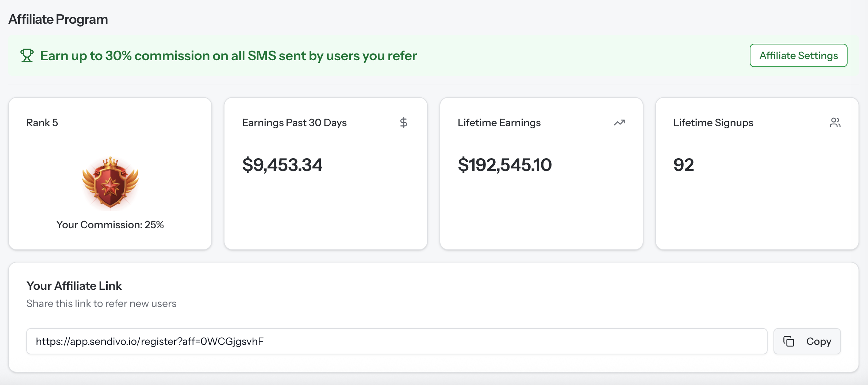Image resolution: width=868 pixels, height=385 pixels.
Task: Click the Your Affiliate Link heading
Action: [x=74, y=286]
